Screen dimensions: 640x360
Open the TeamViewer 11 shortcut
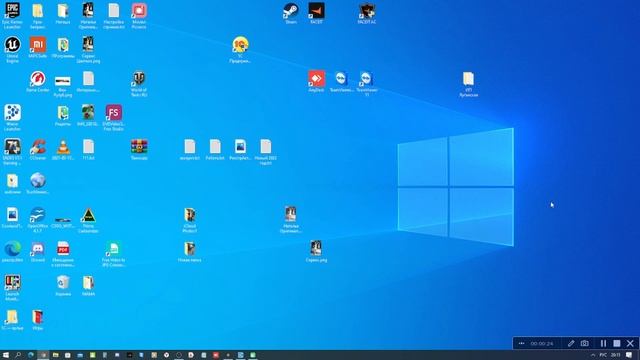[367, 83]
